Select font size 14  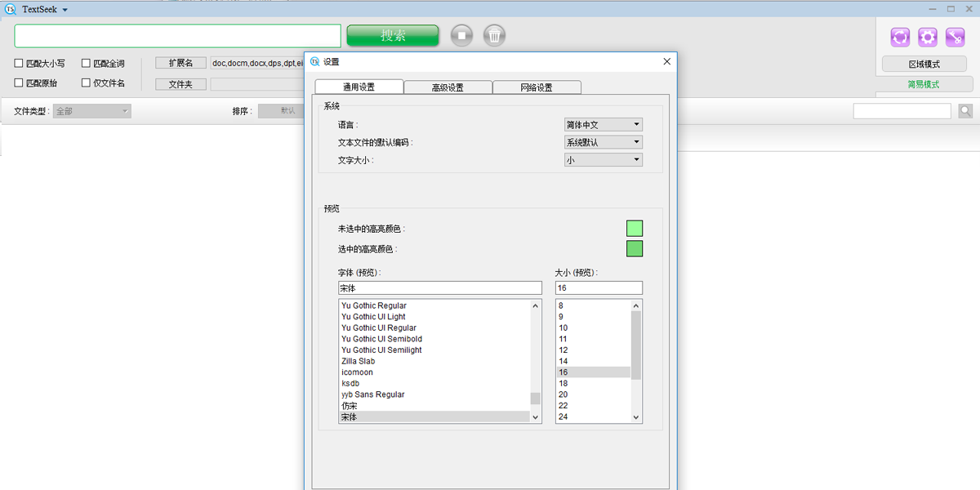593,361
